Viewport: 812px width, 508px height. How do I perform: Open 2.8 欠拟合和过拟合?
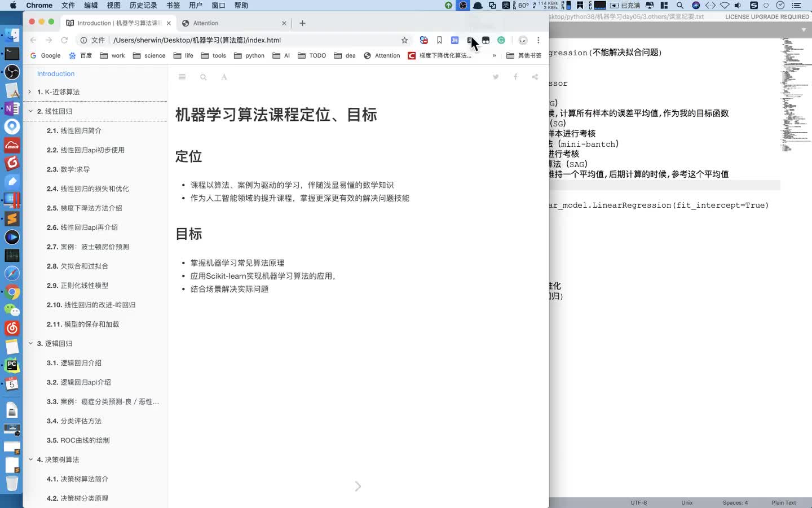click(77, 266)
